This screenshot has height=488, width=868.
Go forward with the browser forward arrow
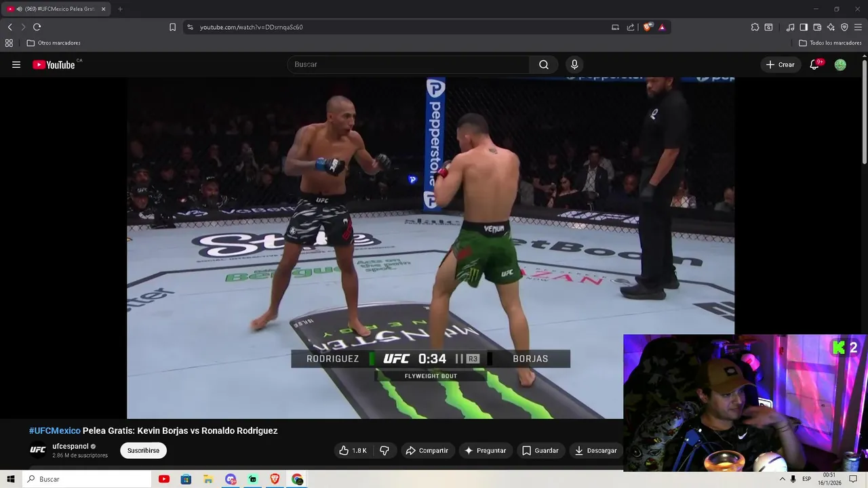pos(23,27)
